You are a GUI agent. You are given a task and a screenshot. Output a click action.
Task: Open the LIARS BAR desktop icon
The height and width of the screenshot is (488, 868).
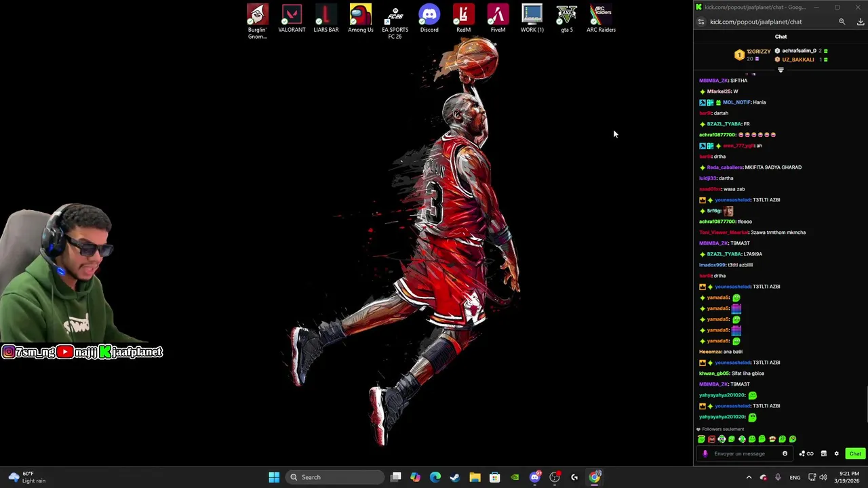pyautogui.click(x=326, y=19)
